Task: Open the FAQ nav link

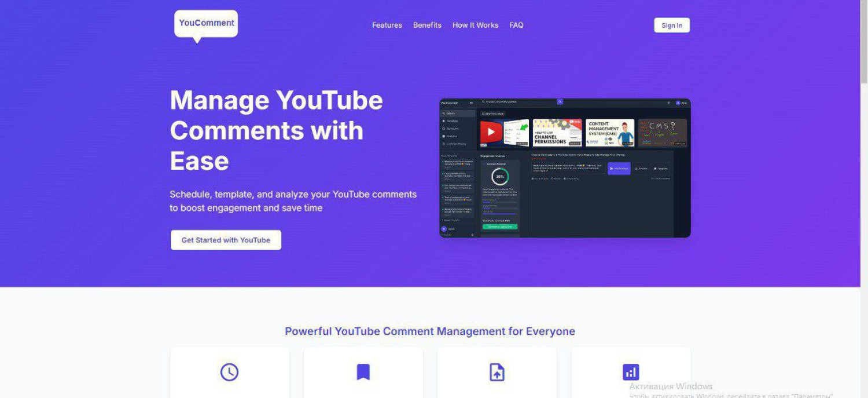Action: click(x=516, y=25)
